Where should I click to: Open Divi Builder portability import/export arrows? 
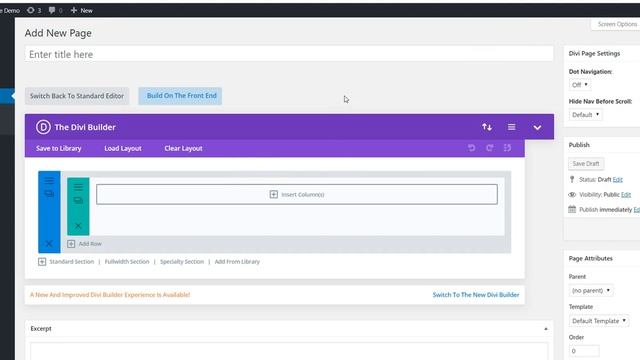point(487,127)
